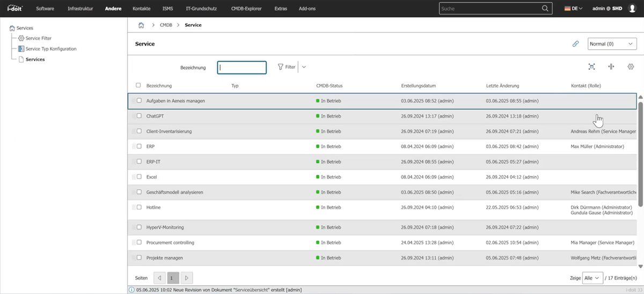Open the Zeige Alle entries dropdown
The image size is (644, 294).
[x=592, y=278]
